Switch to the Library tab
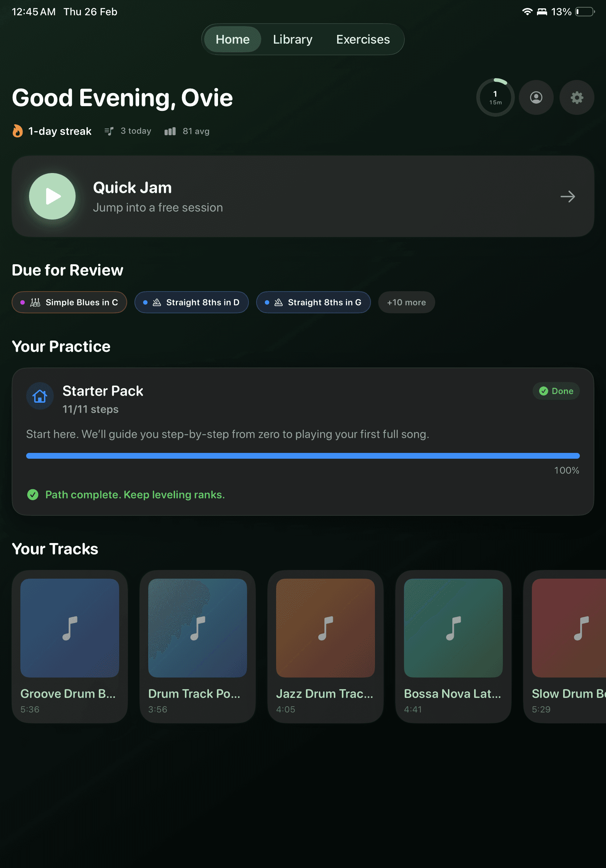 point(292,39)
